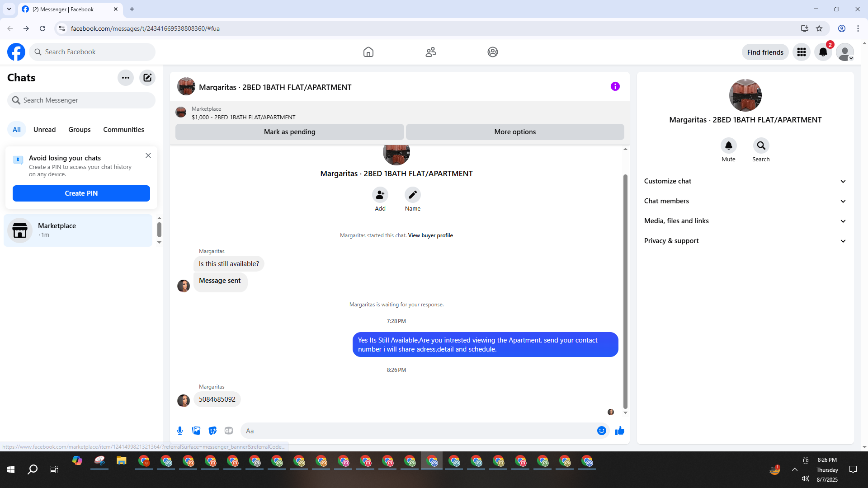The image size is (868, 488).
Task: Focus the Search Messenger field
Action: (x=81, y=100)
